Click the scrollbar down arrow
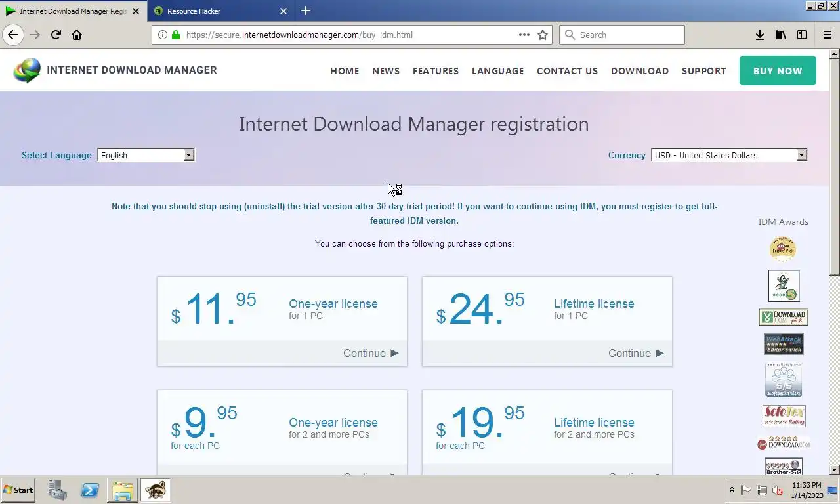Viewport: 840px width, 504px height. coord(835,470)
